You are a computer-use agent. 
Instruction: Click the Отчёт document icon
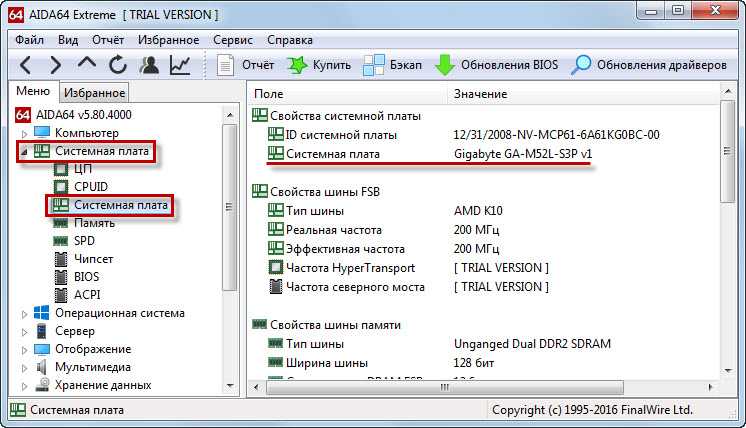pos(225,65)
